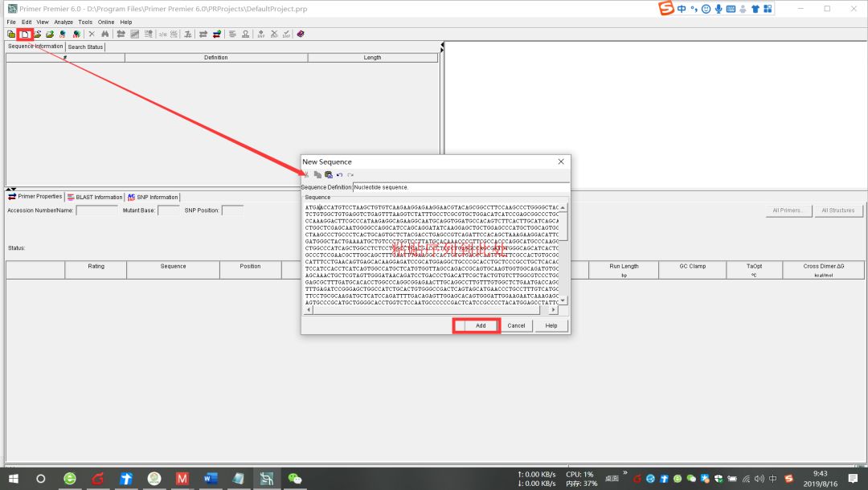Click the Primer Premier taskbar icon

tap(267, 479)
